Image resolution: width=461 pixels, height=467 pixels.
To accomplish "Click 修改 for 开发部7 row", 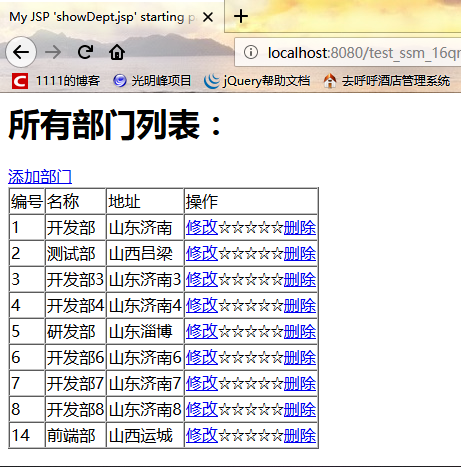I will (x=202, y=384).
